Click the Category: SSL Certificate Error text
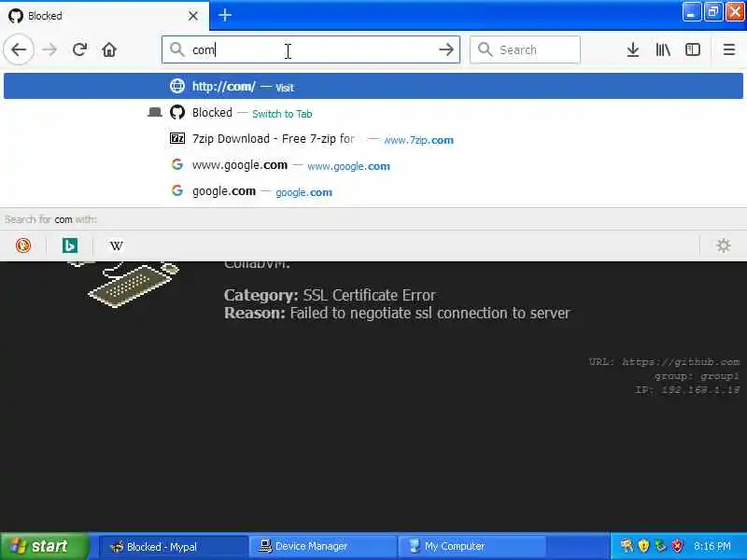The image size is (747, 560). click(x=330, y=295)
